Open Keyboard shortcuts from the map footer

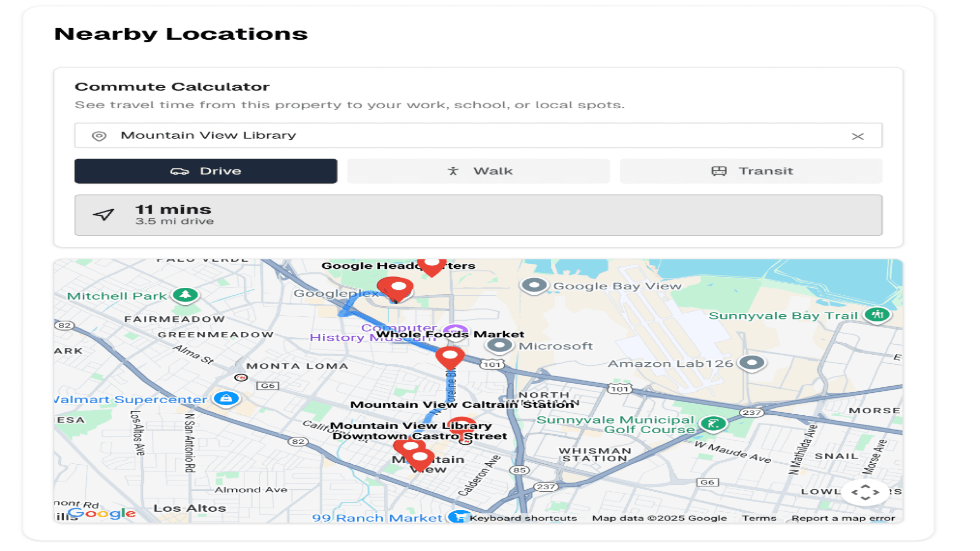coord(524,518)
